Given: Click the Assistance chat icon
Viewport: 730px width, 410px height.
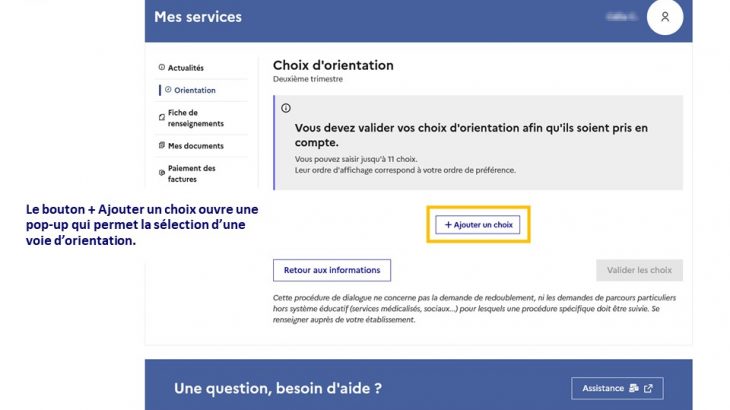Looking at the screenshot, I should (x=634, y=388).
